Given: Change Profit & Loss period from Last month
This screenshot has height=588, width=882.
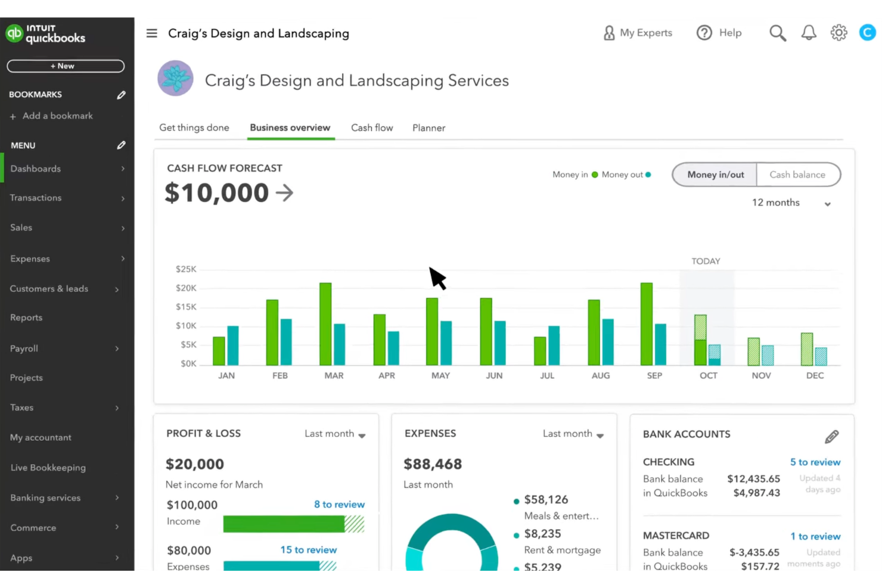Looking at the screenshot, I should (335, 434).
